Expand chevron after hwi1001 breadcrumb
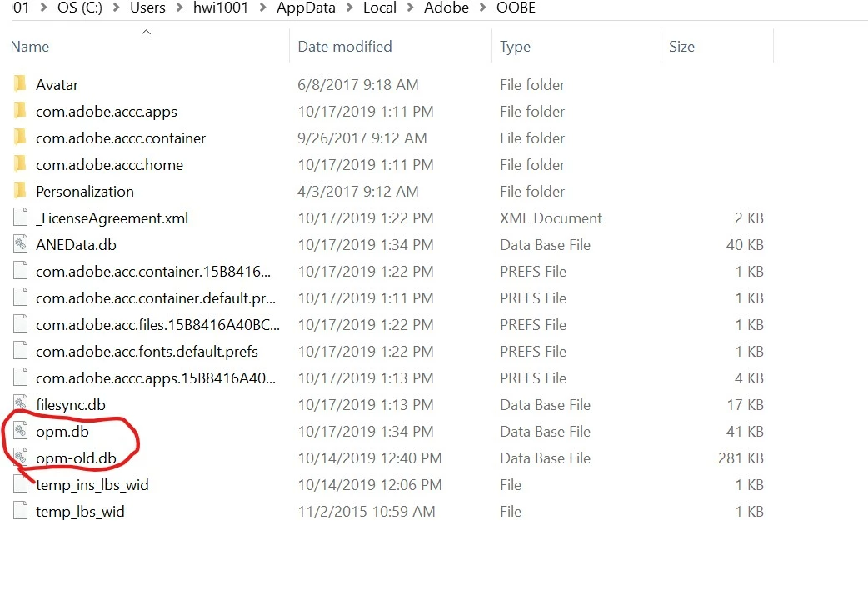Screen dimensions: 868x616 [x=262, y=8]
